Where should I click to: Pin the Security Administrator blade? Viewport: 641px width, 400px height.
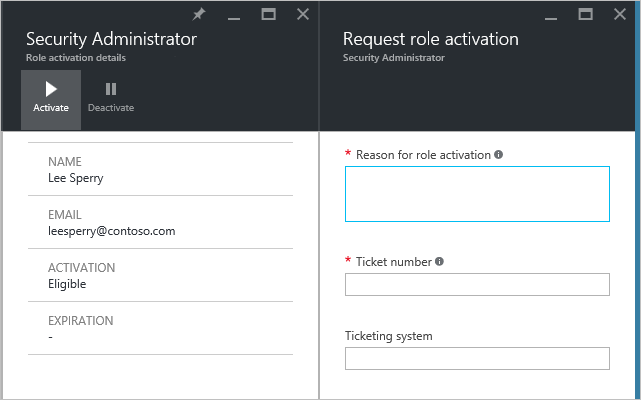[x=199, y=14]
